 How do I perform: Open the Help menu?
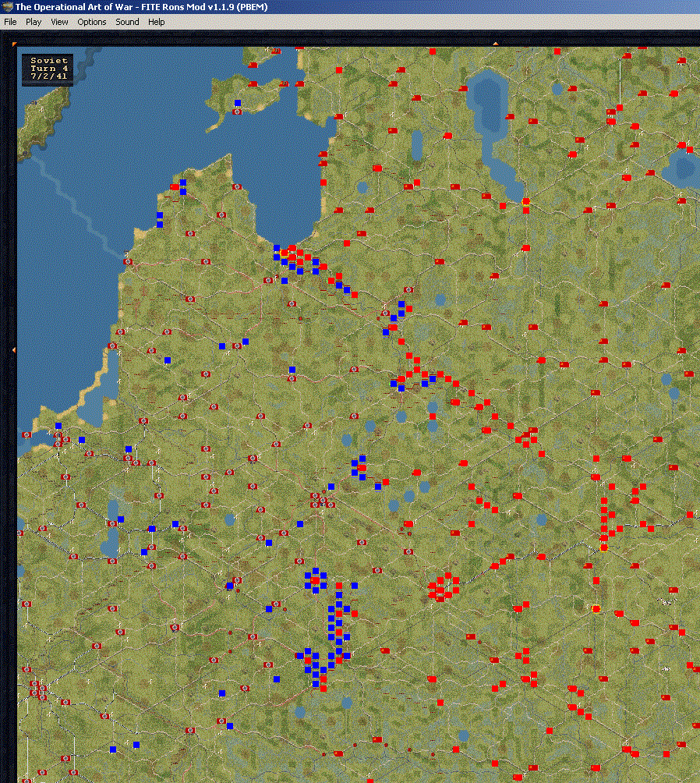tap(156, 22)
